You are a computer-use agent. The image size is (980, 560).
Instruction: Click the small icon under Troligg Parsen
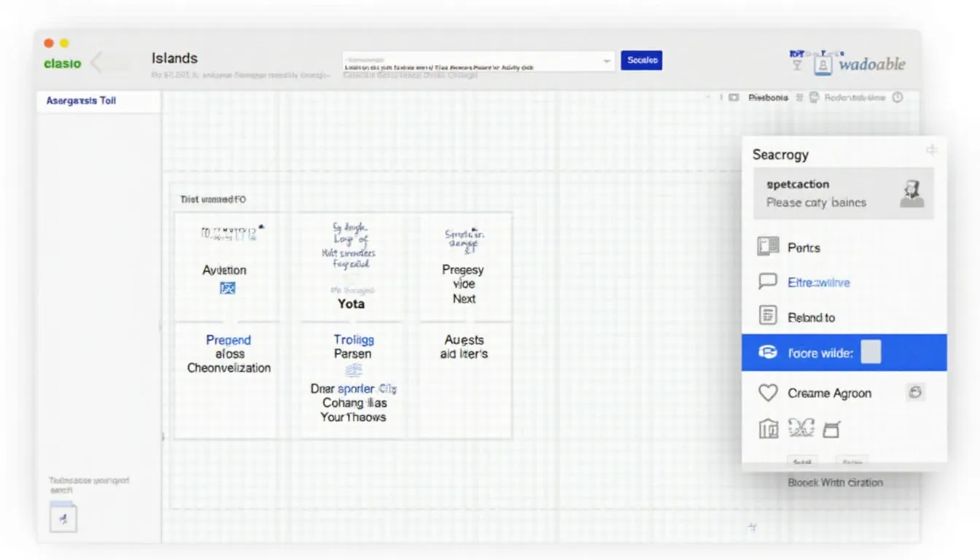pyautogui.click(x=353, y=371)
